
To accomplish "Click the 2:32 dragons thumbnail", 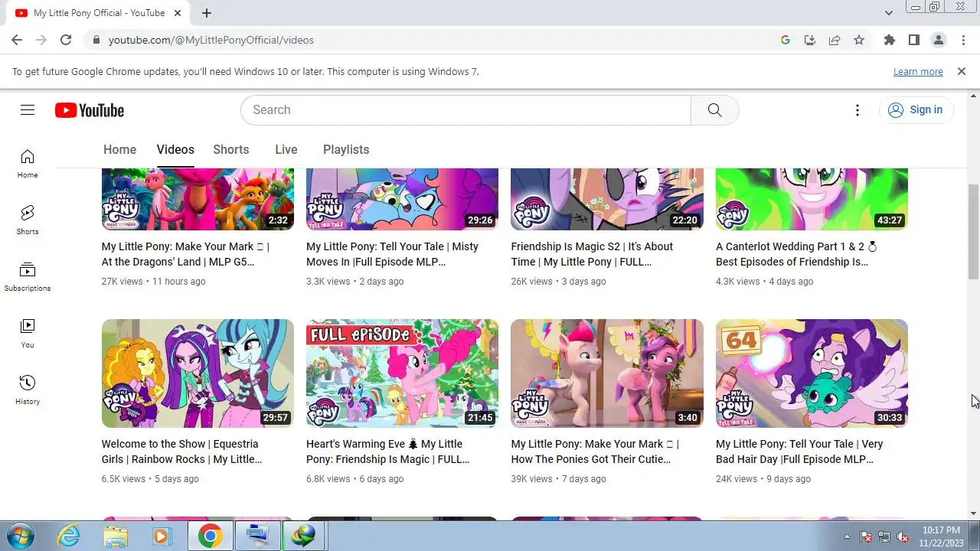I will (198, 199).
